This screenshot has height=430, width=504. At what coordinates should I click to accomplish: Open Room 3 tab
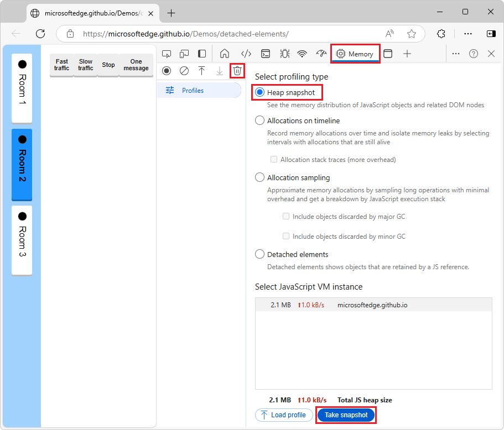(x=22, y=240)
